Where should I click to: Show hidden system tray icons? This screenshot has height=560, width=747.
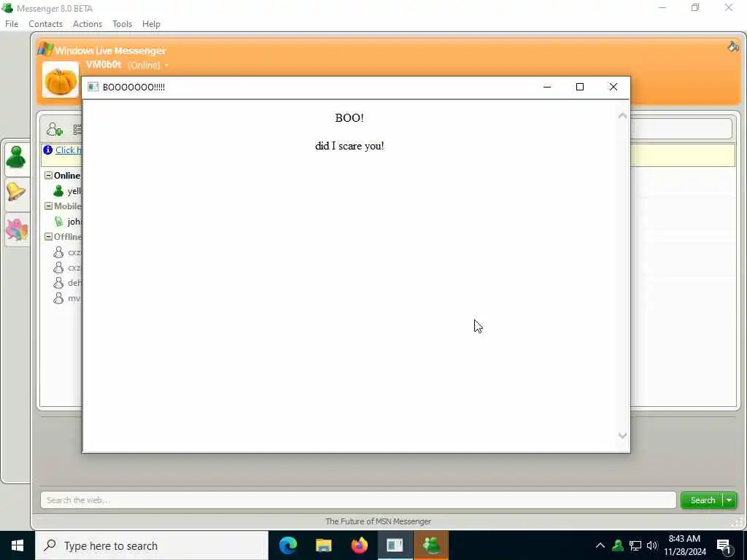[600, 545]
